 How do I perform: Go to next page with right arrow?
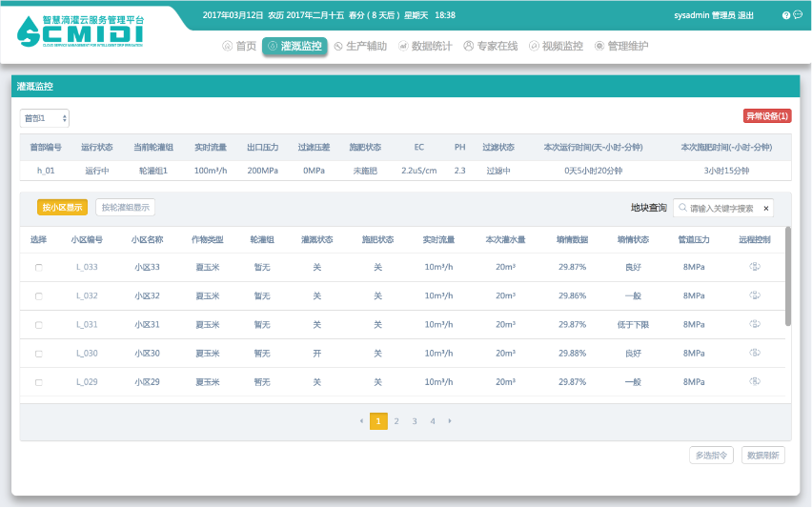[x=450, y=420]
